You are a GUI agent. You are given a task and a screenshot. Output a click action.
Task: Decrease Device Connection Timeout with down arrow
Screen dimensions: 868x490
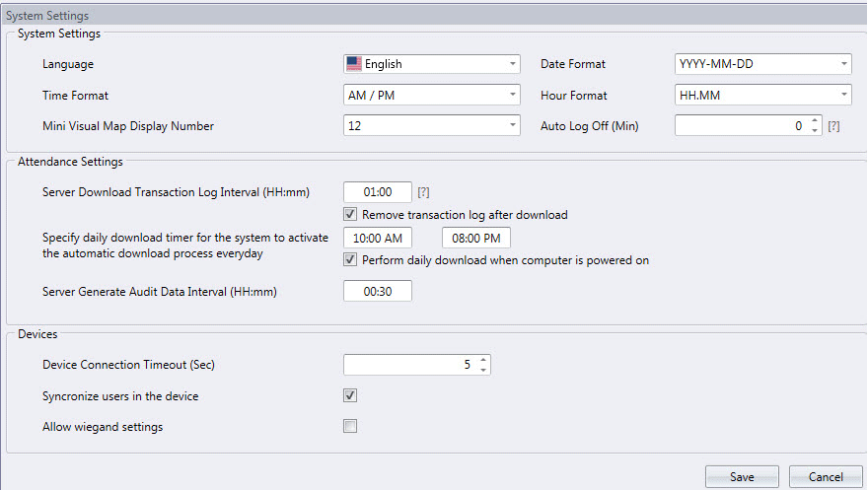482,370
